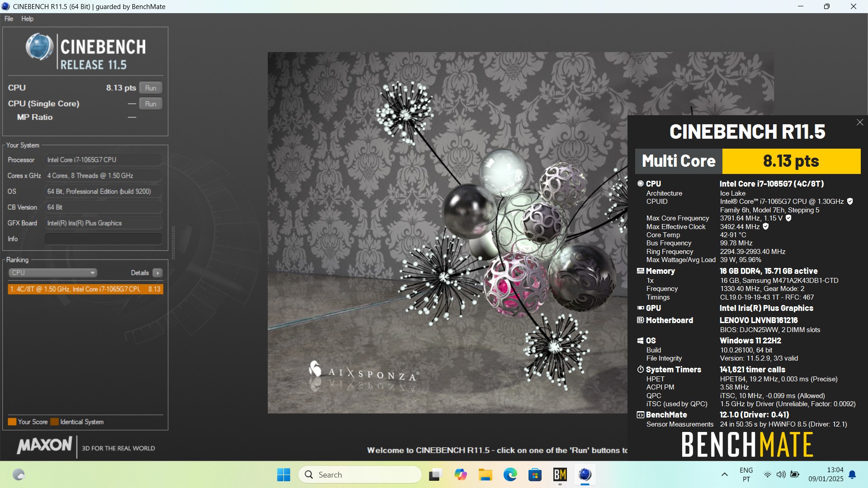Click the Identical System legend swatch
The height and width of the screenshot is (488, 868).
55,422
